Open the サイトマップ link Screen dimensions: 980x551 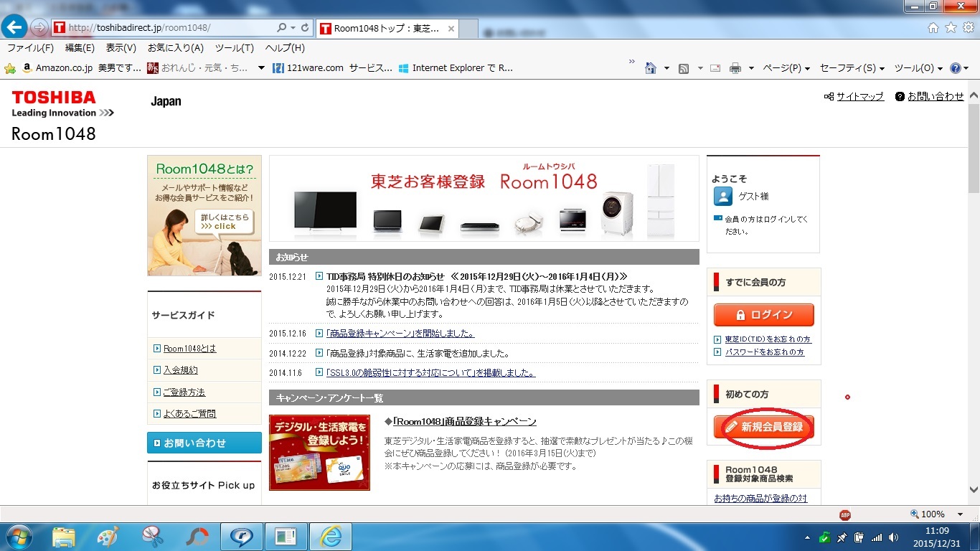[859, 96]
